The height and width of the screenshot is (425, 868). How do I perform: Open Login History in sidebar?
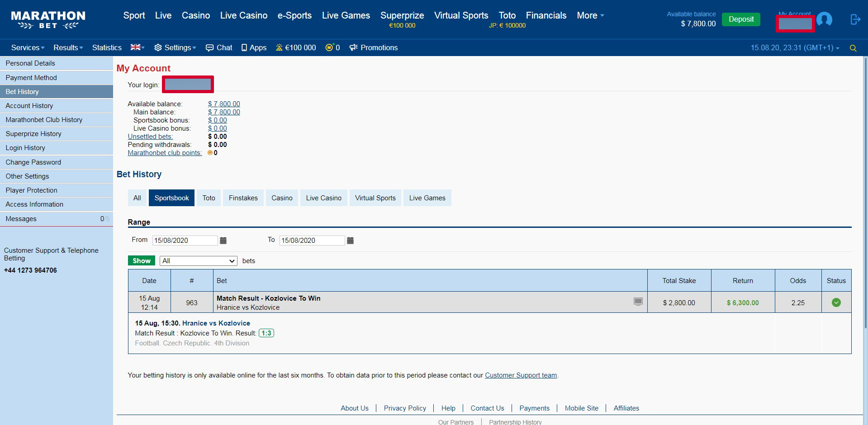coord(57,148)
